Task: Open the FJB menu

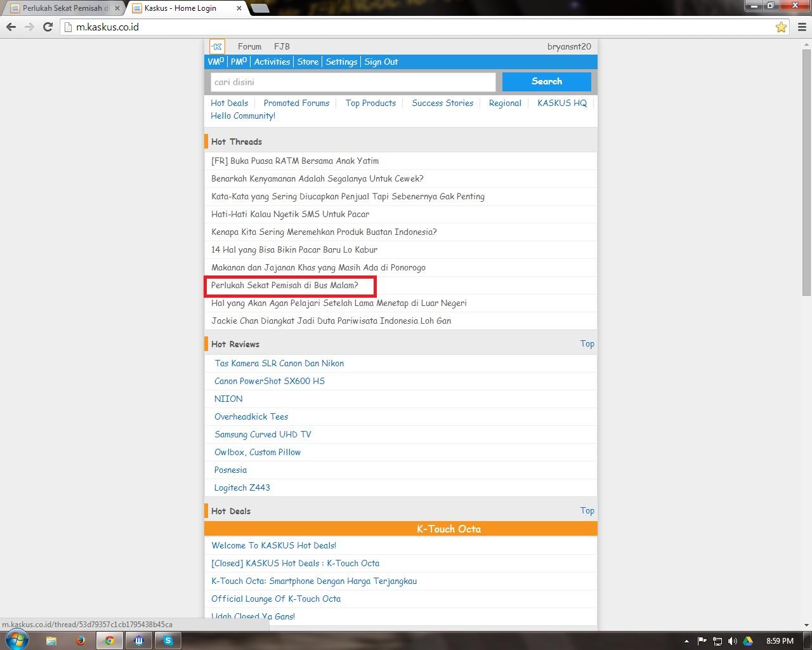Action: [x=282, y=46]
